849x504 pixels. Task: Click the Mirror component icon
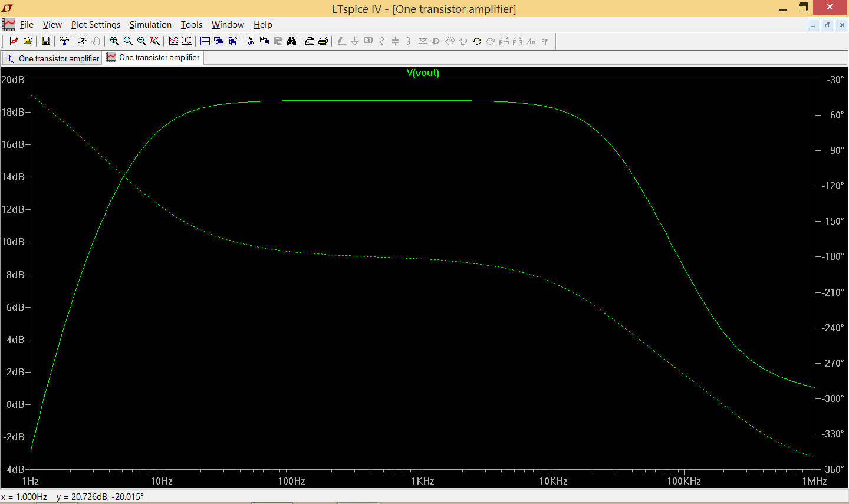(518, 41)
